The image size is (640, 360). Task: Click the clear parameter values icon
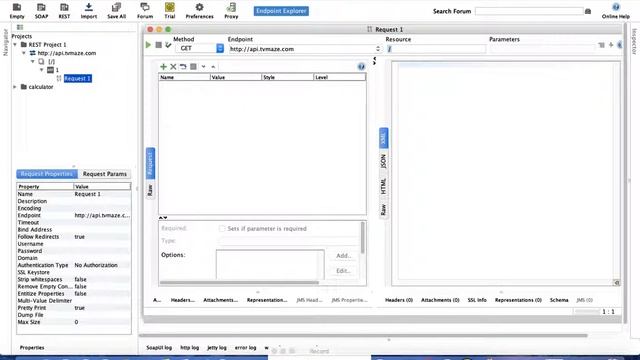click(193, 67)
